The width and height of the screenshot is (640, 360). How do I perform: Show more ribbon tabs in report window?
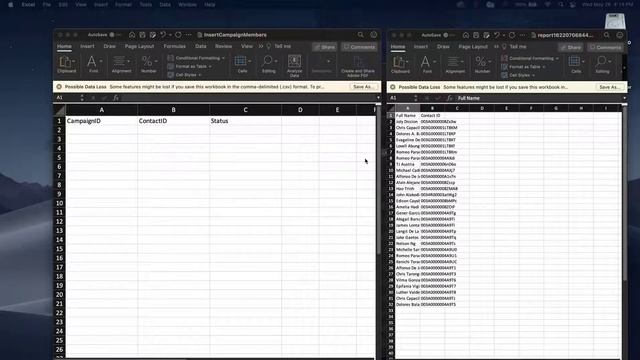497,47
